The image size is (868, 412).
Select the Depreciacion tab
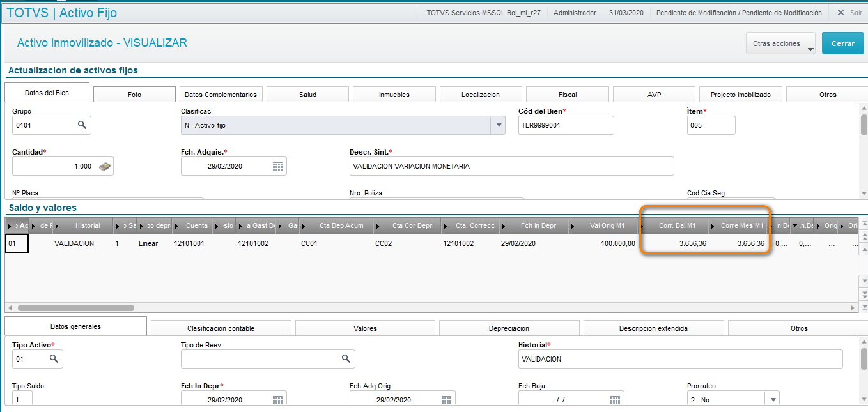click(x=509, y=328)
